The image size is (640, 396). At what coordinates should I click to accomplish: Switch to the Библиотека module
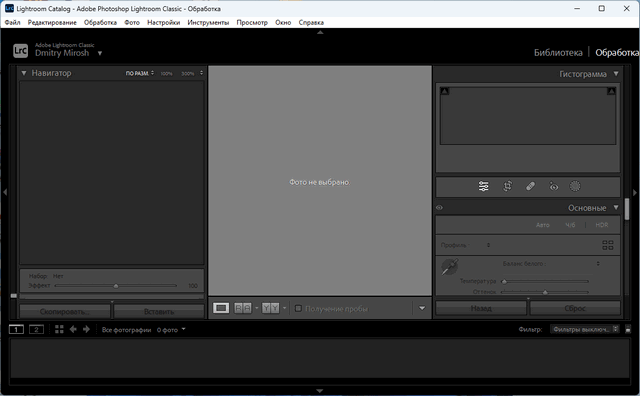point(558,53)
